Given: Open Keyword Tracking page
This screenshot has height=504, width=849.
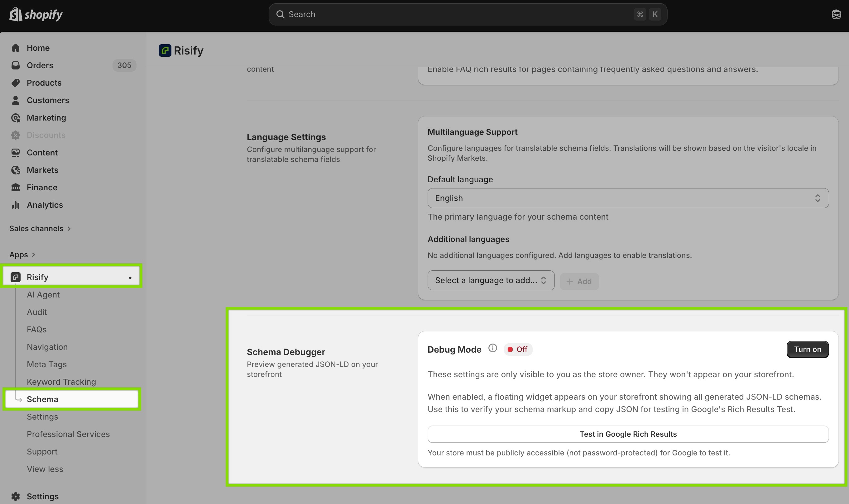Looking at the screenshot, I should point(61,382).
